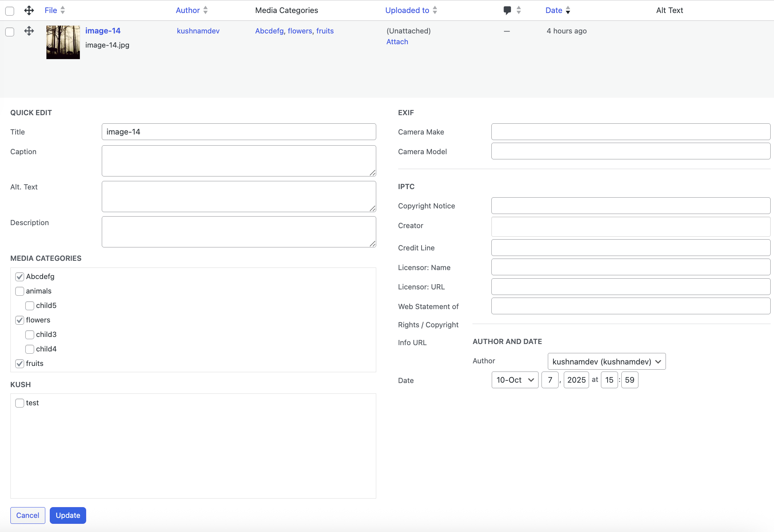The image size is (774, 532).
Task: Click the comments bubble column icon
Action: [507, 10]
